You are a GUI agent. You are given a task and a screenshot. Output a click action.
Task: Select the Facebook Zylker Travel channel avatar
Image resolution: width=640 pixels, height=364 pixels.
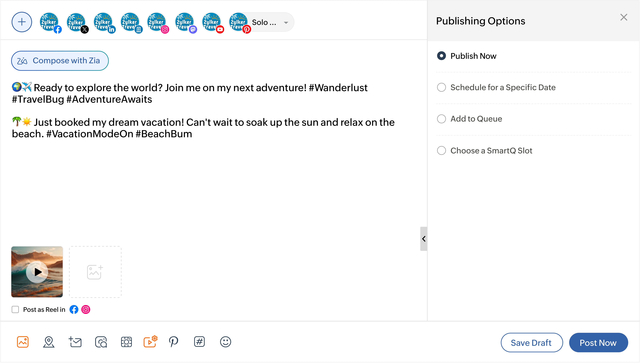(x=49, y=22)
